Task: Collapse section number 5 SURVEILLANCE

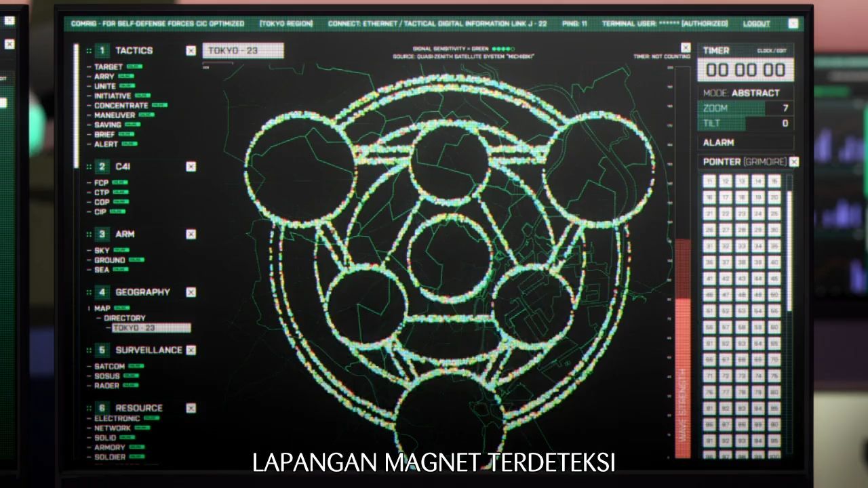Action: coord(102,350)
